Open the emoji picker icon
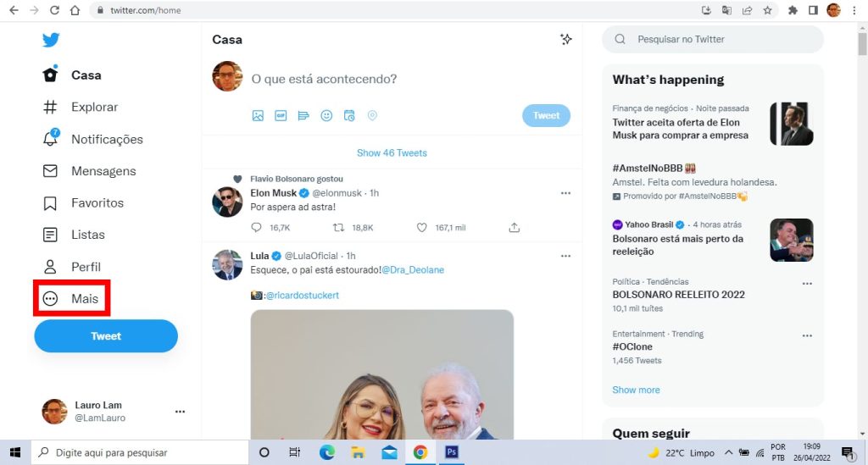 326,115
